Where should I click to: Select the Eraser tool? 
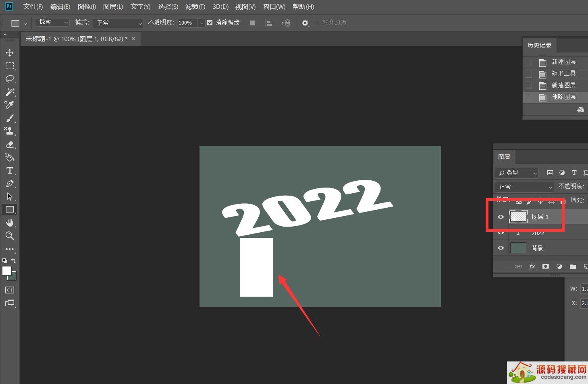point(10,144)
